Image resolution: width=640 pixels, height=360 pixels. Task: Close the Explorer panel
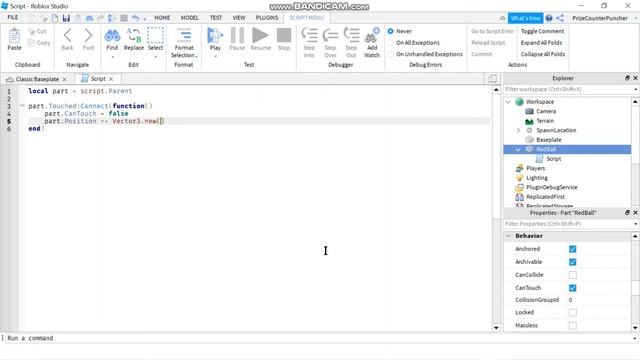[x=635, y=78]
